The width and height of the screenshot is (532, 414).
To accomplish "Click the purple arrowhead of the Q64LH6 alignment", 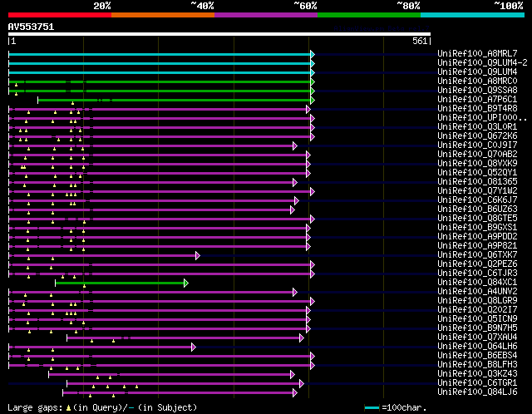I will coord(194,347).
